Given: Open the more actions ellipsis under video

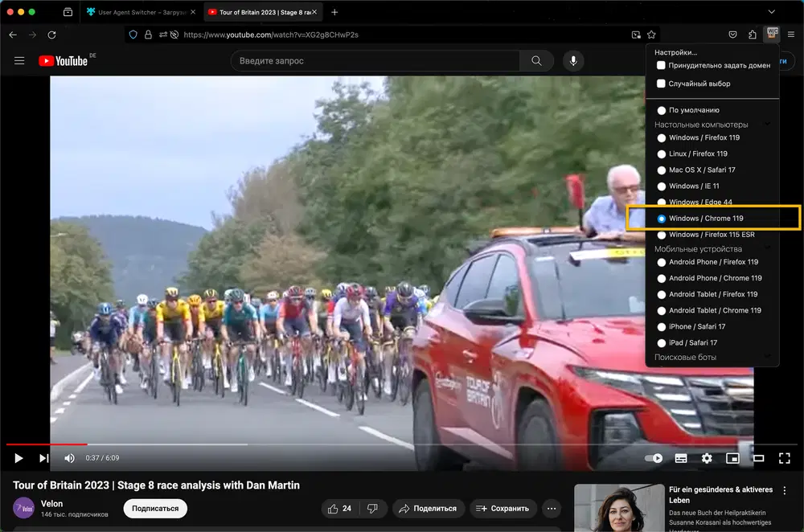Looking at the screenshot, I should (552, 509).
